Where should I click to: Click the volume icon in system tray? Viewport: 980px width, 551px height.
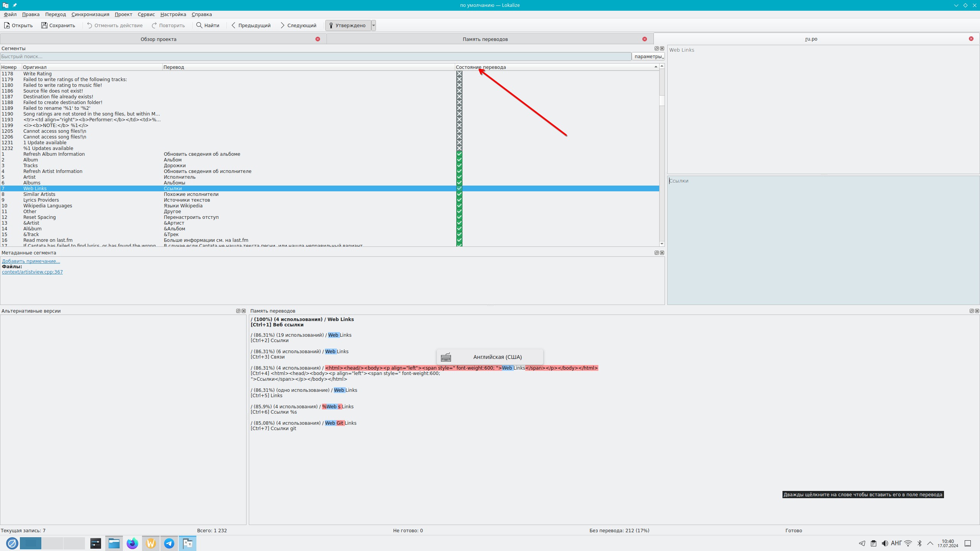(x=885, y=543)
